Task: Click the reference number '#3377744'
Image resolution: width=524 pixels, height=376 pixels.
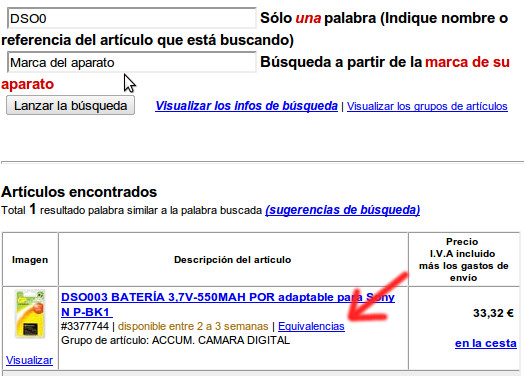Action: [x=85, y=326]
